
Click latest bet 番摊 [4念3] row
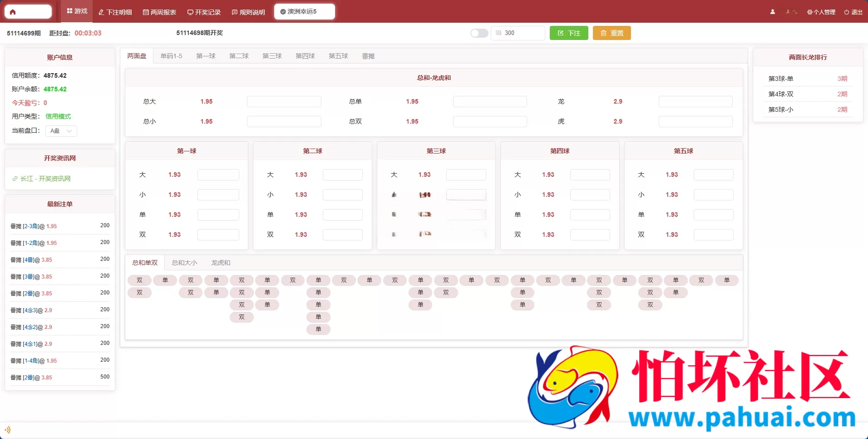(x=60, y=310)
